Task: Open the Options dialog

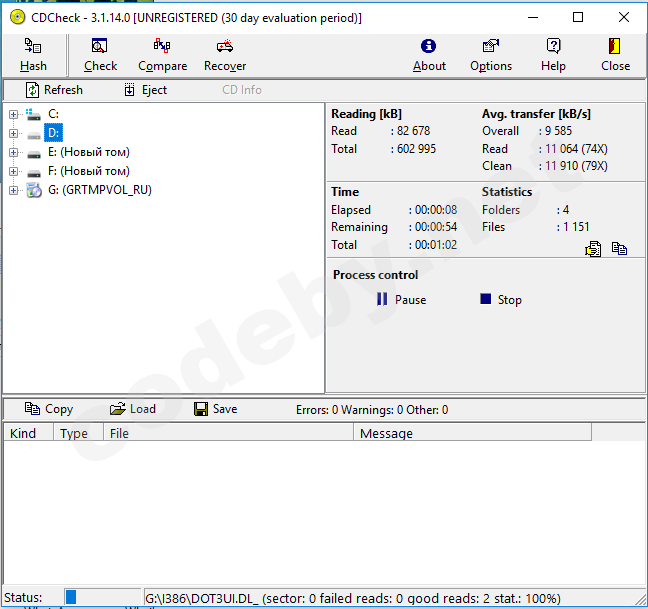Action: [x=491, y=55]
